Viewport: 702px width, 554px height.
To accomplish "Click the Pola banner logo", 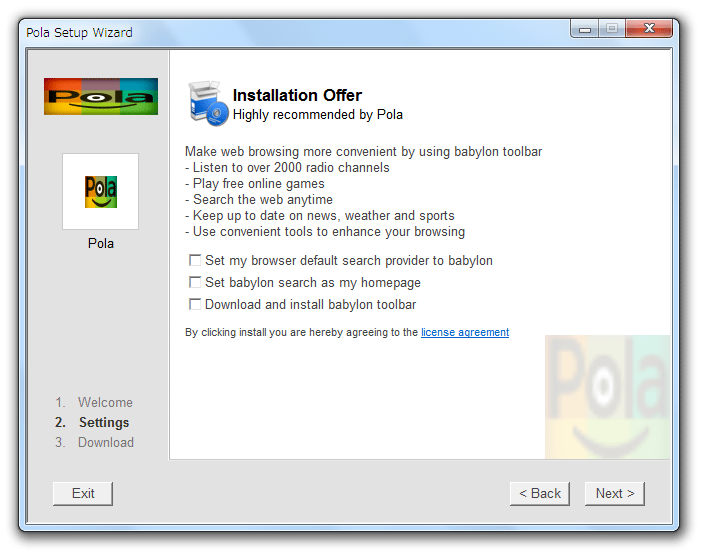I will (101, 96).
